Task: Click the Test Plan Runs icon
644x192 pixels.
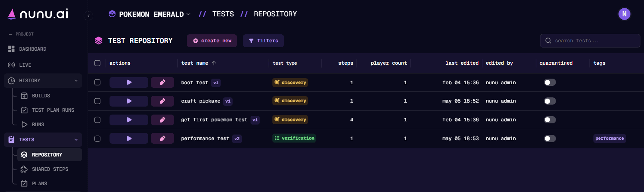Action: point(24,110)
